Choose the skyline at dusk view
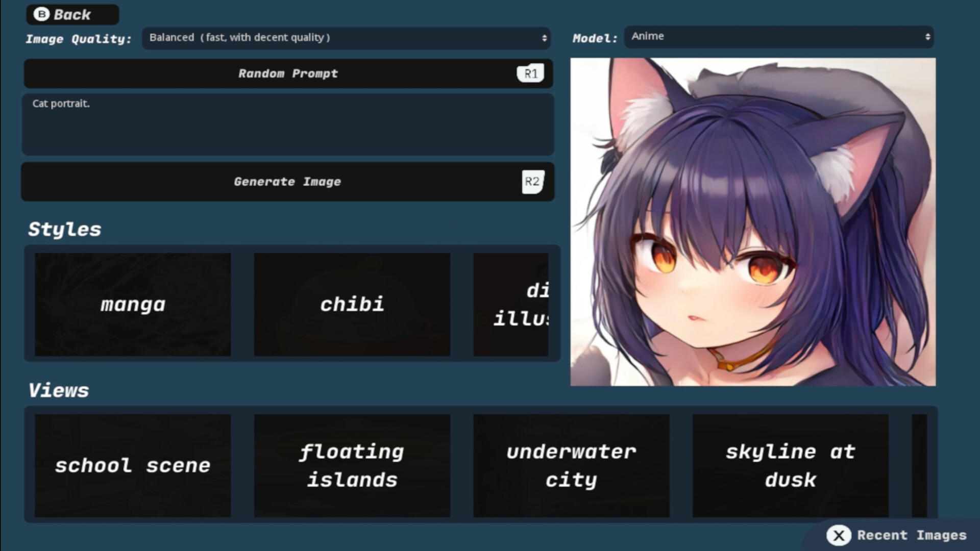Viewport: 980px width, 551px height. [791, 465]
